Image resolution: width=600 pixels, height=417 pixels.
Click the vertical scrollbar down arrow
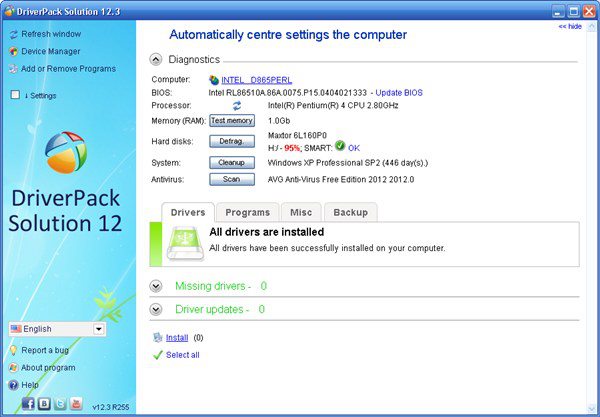pos(592,409)
